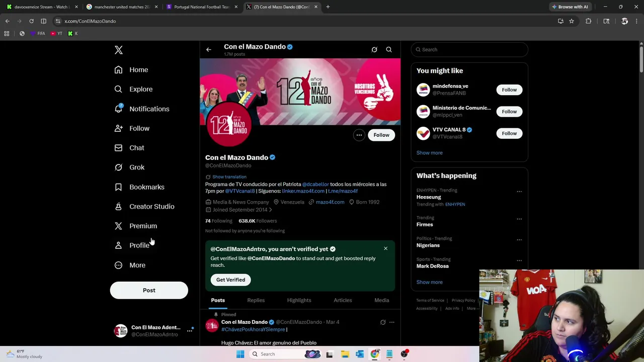Screen dimensions: 644x362
Task: Click Grok explain icon on pinned post
Action: coord(383,322)
